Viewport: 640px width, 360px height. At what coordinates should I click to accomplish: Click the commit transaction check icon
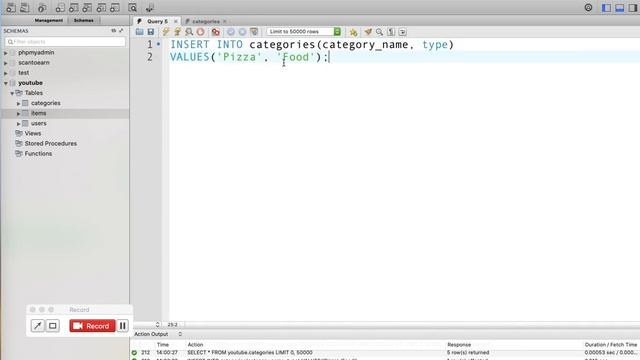click(231, 31)
